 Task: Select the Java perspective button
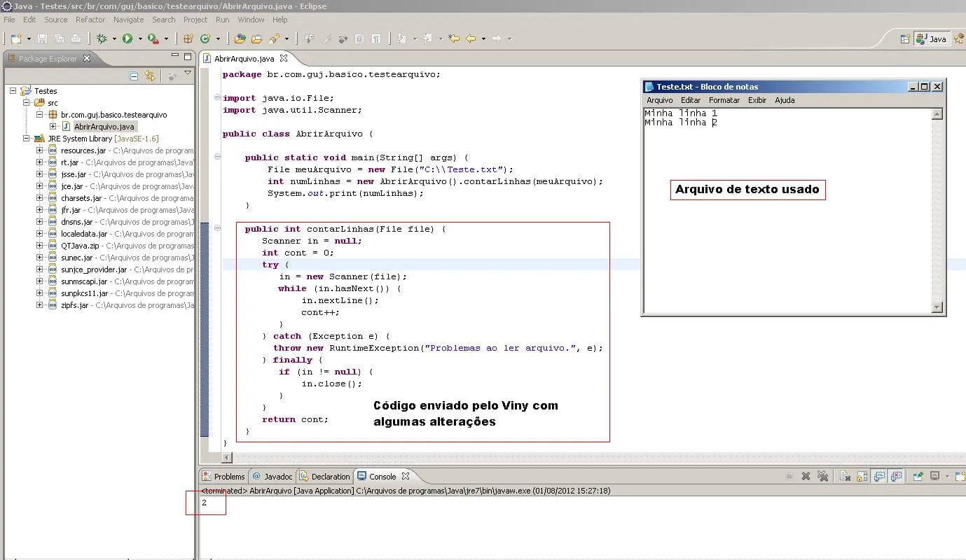[932, 39]
